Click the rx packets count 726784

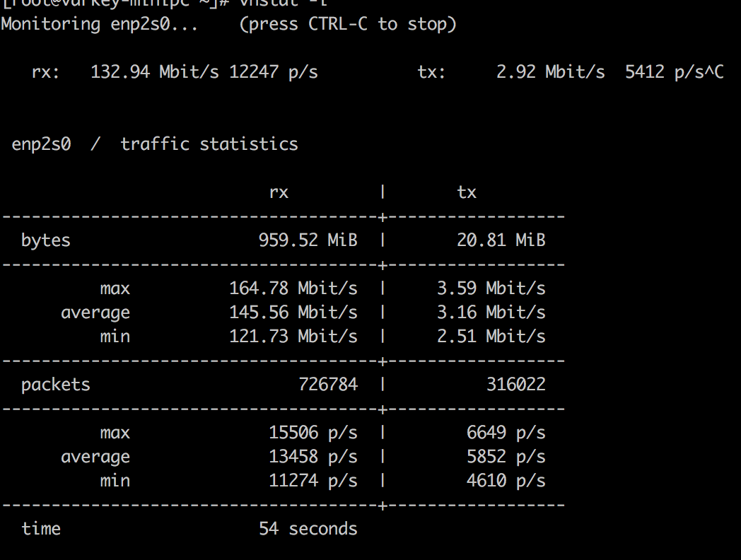[327, 385]
